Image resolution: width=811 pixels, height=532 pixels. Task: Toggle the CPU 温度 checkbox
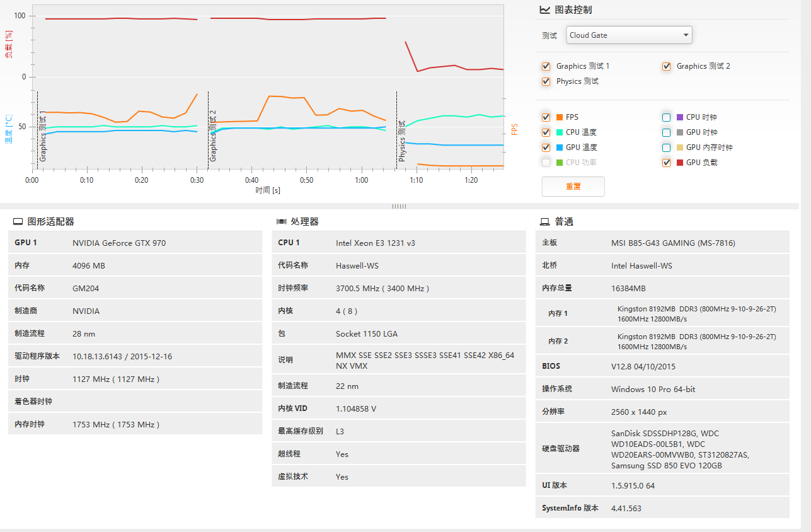pos(546,132)
